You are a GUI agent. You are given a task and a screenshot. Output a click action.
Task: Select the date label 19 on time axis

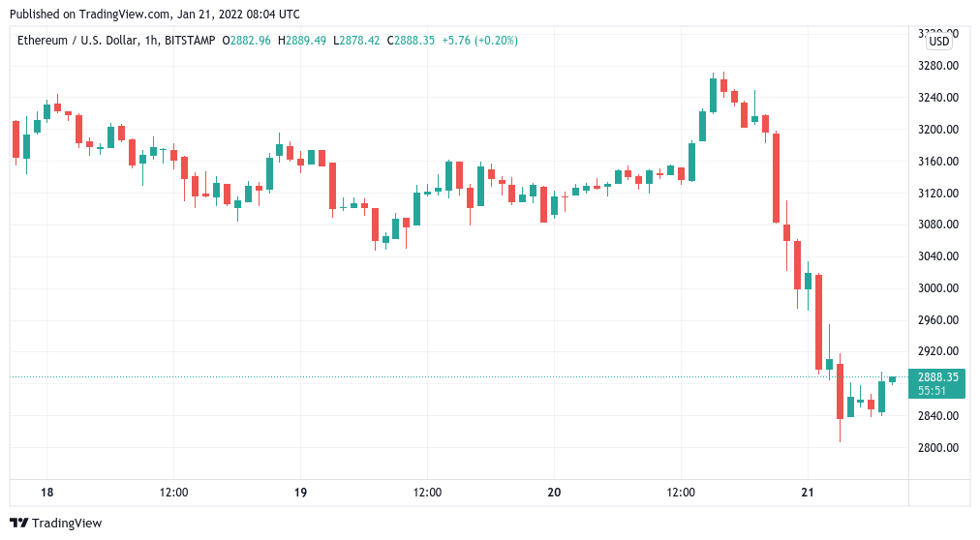pyautogui.click(x=300, y=493)
